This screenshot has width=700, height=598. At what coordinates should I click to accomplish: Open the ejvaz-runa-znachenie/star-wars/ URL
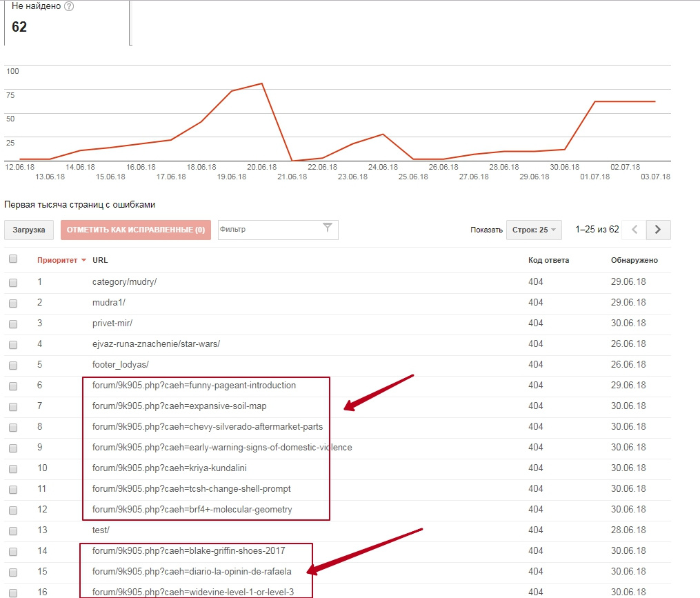coord(157,344)
